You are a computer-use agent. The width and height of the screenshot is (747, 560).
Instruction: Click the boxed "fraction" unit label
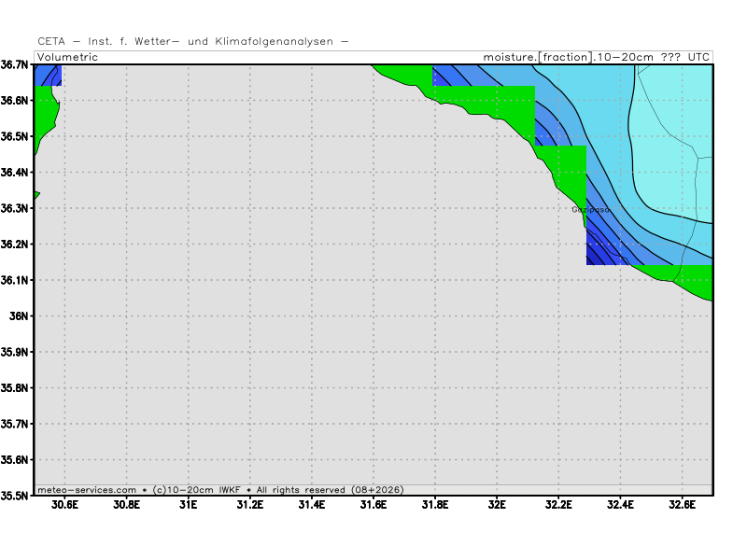pos(565,57)
